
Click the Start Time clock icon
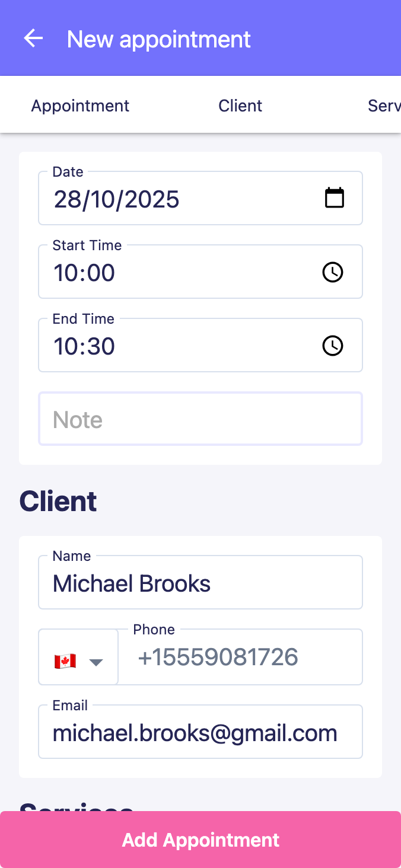tap(332, 272)
